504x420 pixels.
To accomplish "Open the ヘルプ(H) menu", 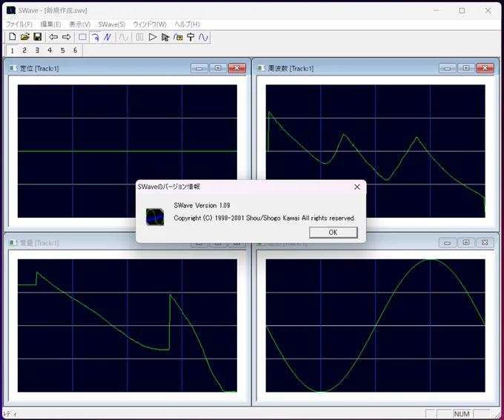I will click(x=187, y=24).
